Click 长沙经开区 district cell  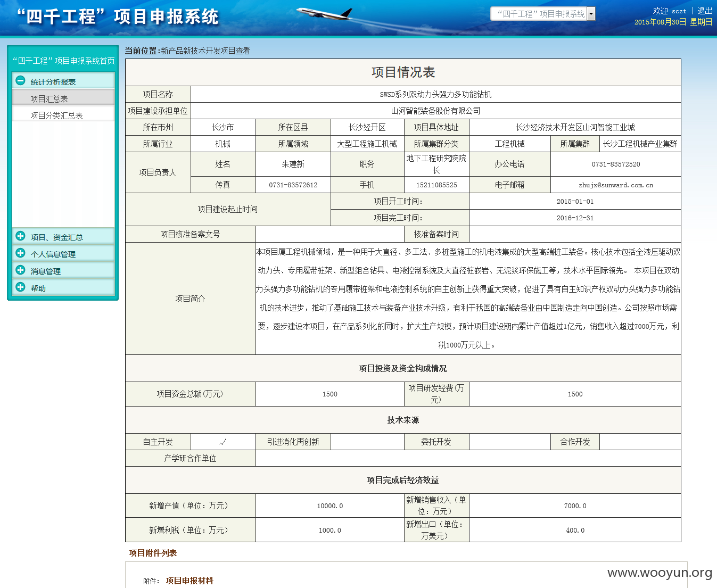367,127
